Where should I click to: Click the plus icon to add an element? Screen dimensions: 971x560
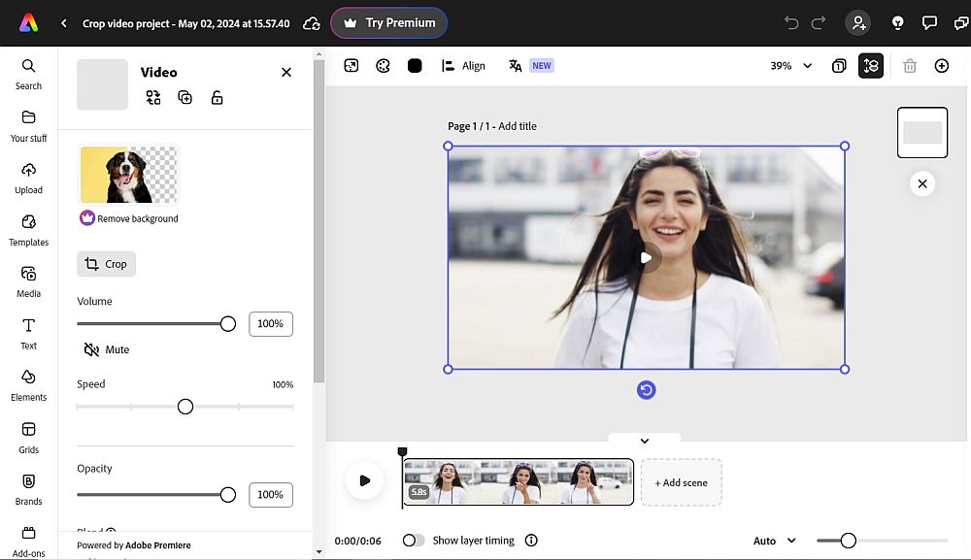(941, 65)
